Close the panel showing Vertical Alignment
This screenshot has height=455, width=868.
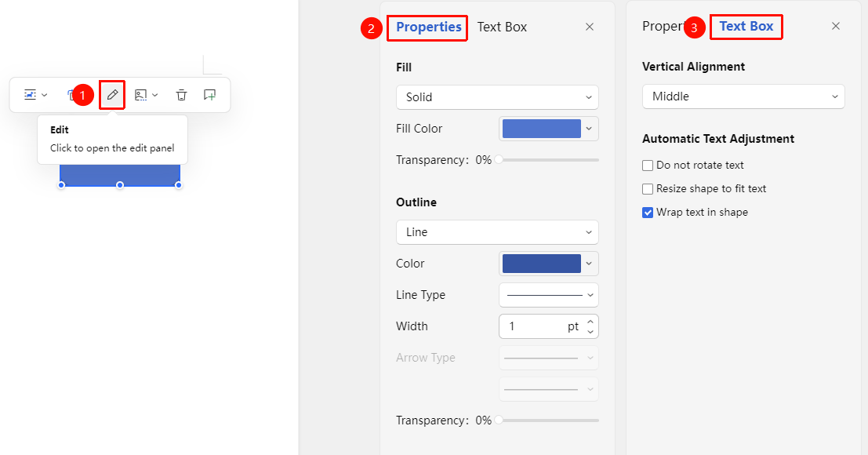(x=836, y=26)
